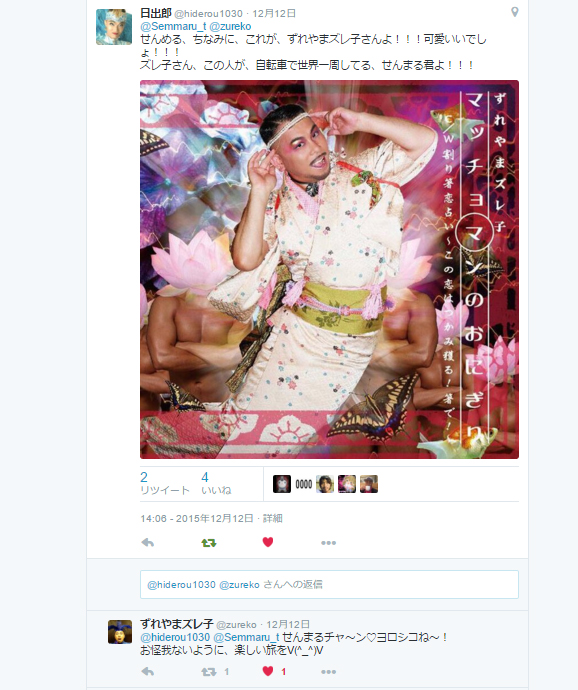Open ellipsis menu on ずれやまズレ子 reply

(328, 672)
